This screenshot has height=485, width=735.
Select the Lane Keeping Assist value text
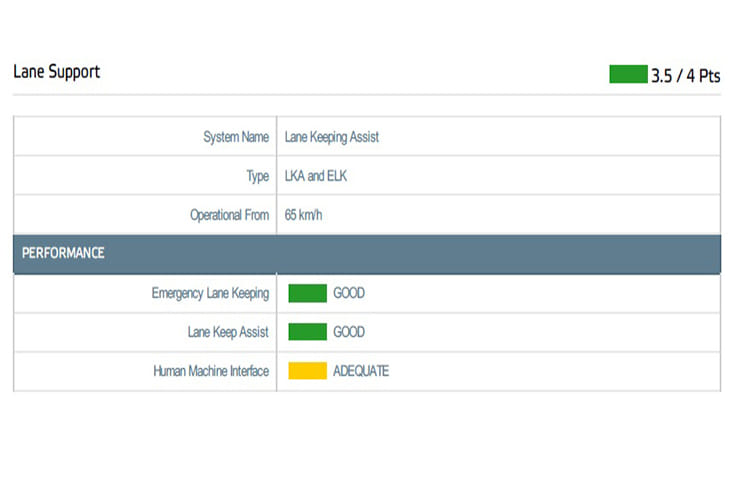pyautogui.click(x=332, y=137)
